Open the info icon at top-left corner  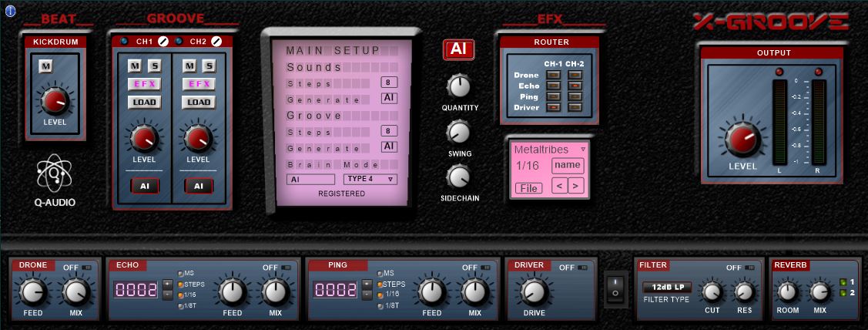coord(10,11)
